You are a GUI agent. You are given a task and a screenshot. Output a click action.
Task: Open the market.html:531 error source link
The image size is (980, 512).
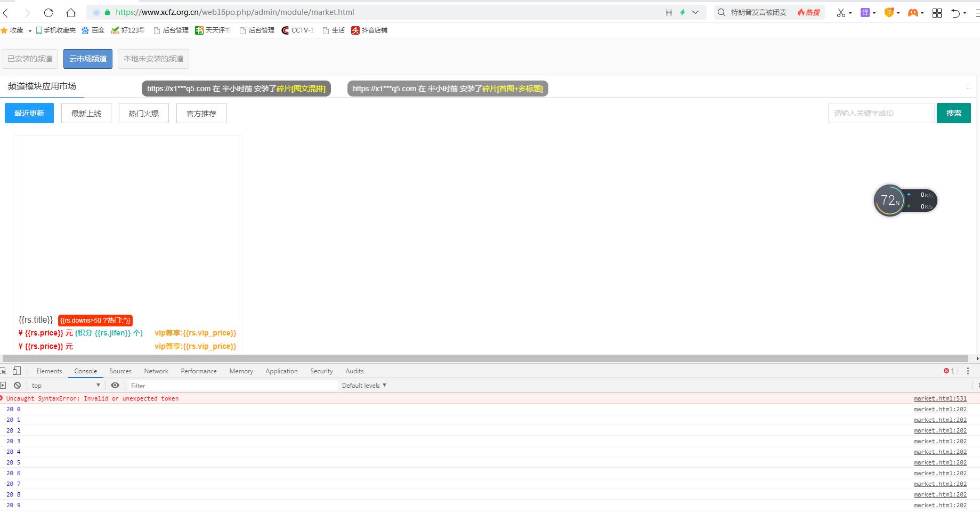(940, 398)
